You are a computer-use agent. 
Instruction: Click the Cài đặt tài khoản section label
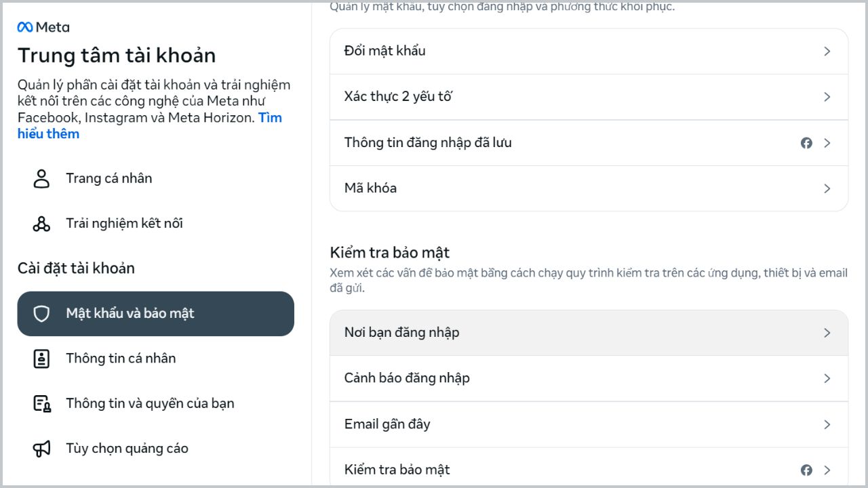click(x=76, y=268)
